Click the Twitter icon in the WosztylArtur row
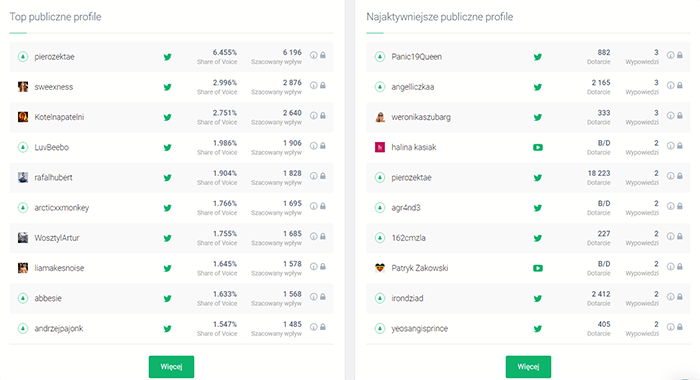 tap(167, 238)
